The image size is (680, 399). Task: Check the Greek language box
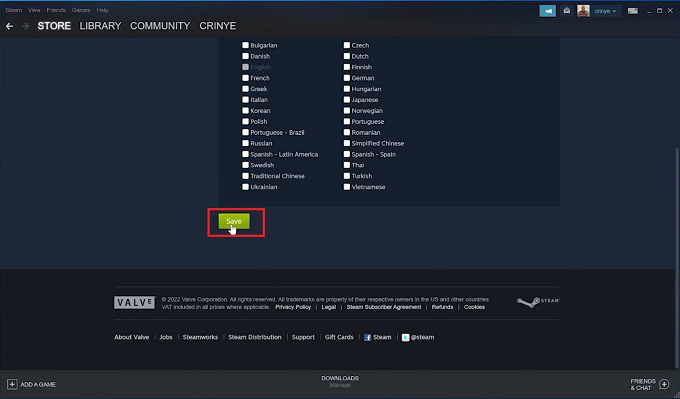click(245, 88)
